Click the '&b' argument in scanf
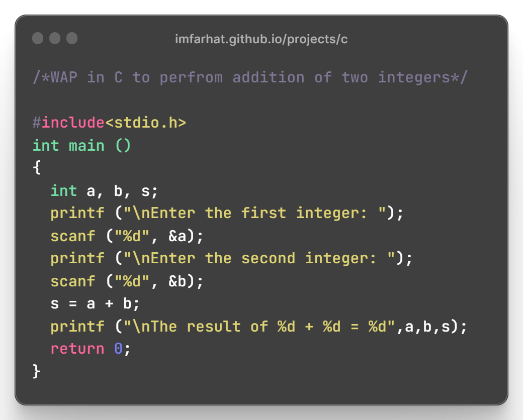 [178, 281]
